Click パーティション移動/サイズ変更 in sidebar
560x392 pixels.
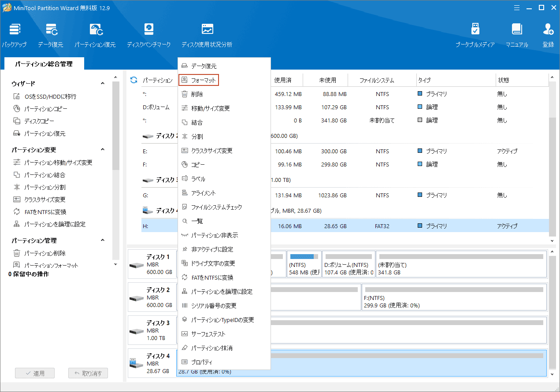pos(52,163)
